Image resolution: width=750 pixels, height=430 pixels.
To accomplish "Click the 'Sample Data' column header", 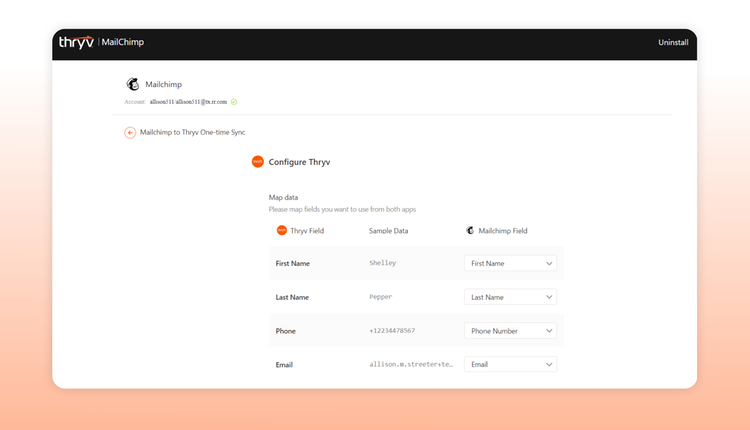I will coord(388,231).
